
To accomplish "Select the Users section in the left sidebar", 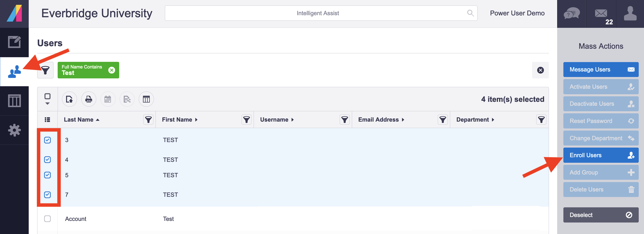I will (x=14, y=71).
